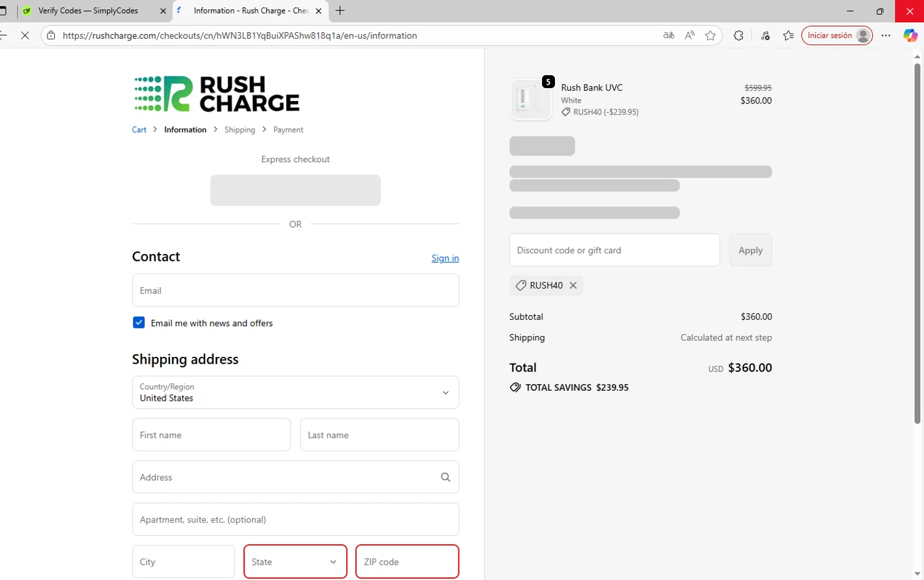Click the Shipping address heading
Viewport: 924px width, 580px height.
coord(185,359)
